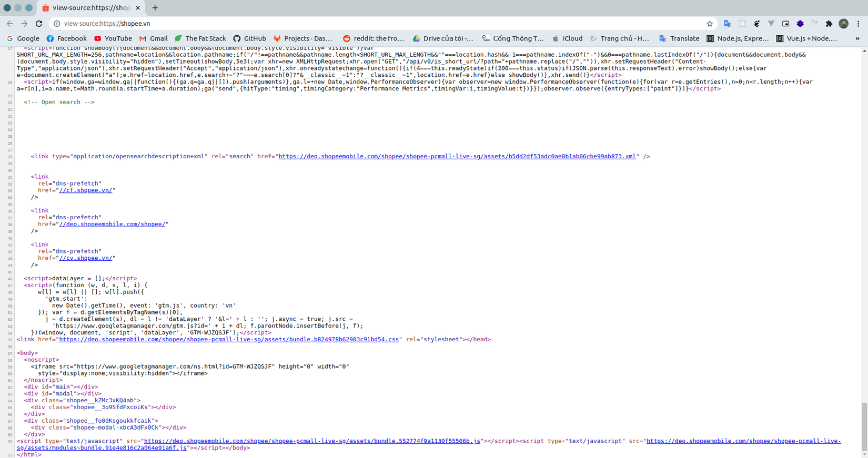868x458 pixels.
Task: Open the iCloud bookmark
Action: pyautogui.click(x=567, y=38)
